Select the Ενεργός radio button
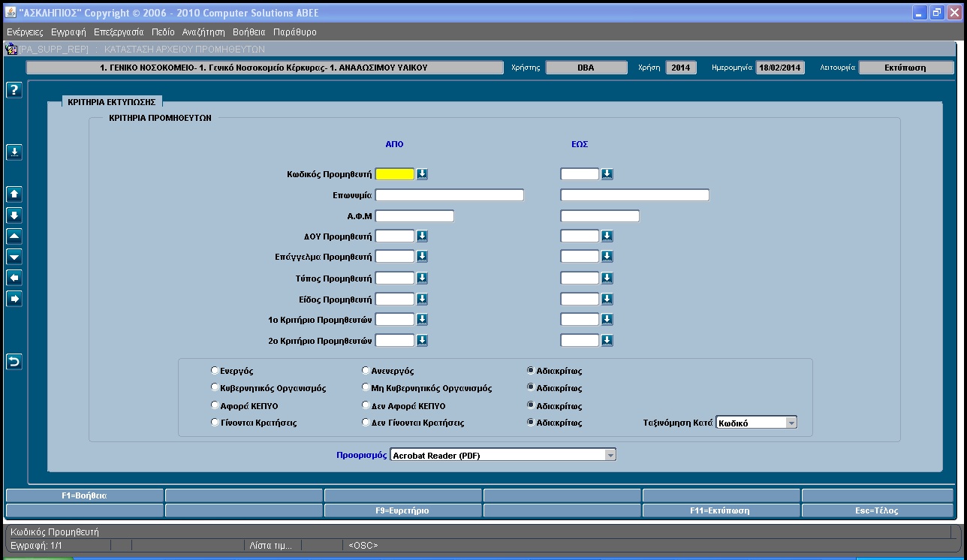 215,371
